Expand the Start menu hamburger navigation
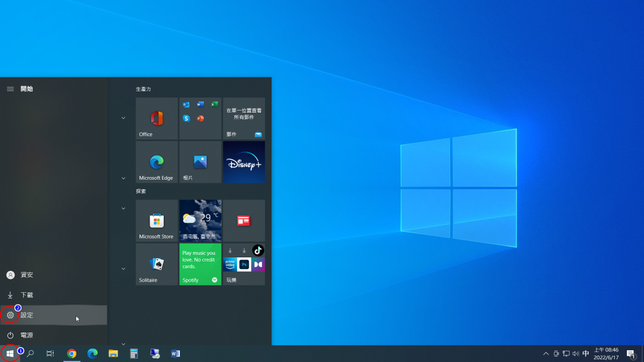Image resolution: width=644 pixels, height=362 pixels. tap(10, 89)
